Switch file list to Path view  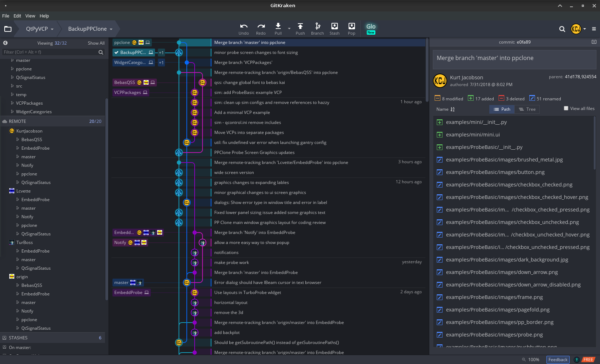point(502,109)
